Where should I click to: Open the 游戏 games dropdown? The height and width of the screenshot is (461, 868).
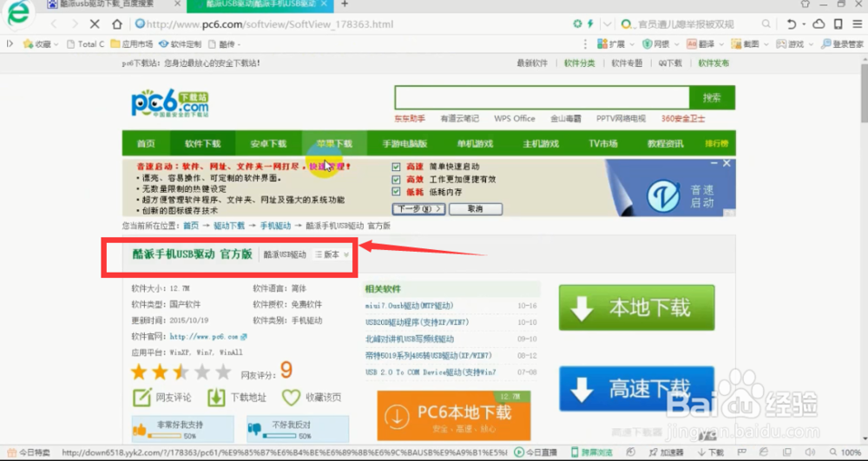pos(794,44)
